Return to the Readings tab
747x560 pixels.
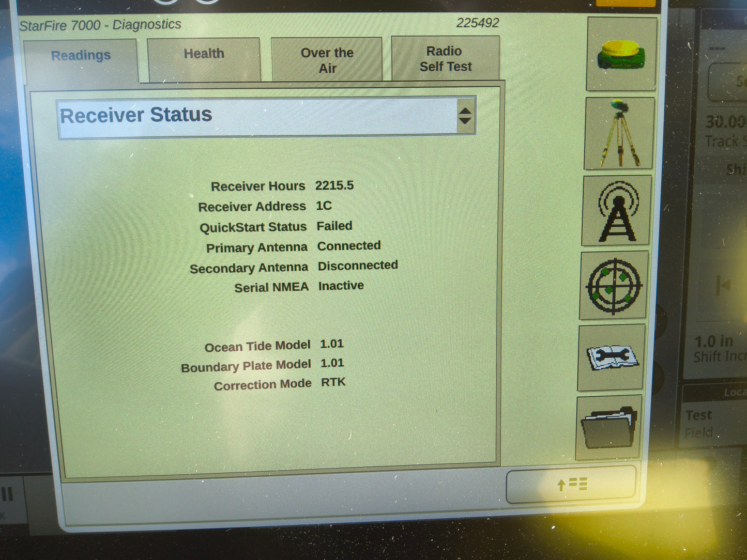pos(81,56)
